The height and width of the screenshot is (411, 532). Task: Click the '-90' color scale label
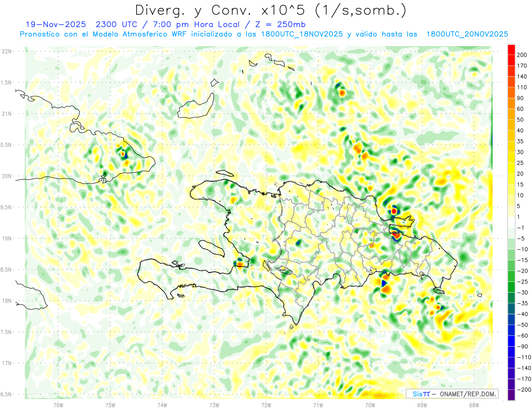coord(523,346)
